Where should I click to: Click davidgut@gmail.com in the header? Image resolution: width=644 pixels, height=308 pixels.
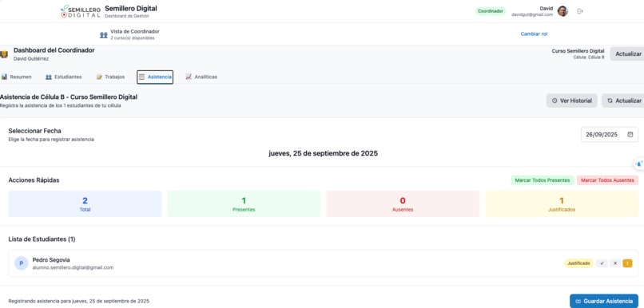[x=532, y=15]
